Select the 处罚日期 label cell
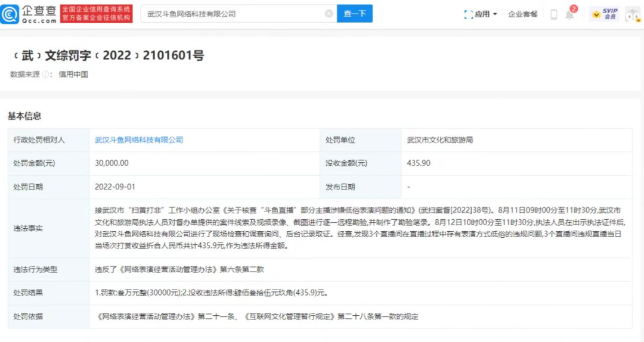 click(48, 187)
